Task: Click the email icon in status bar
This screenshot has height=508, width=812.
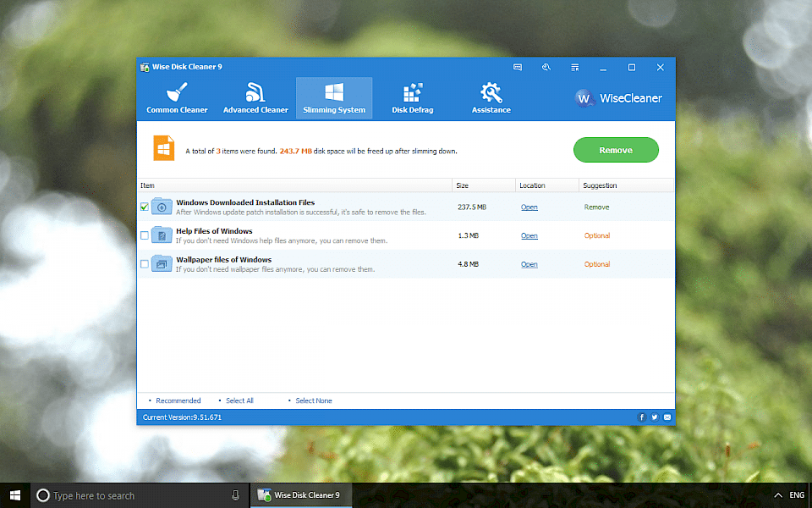Action: pyautogui.click(x=667, y=417)
